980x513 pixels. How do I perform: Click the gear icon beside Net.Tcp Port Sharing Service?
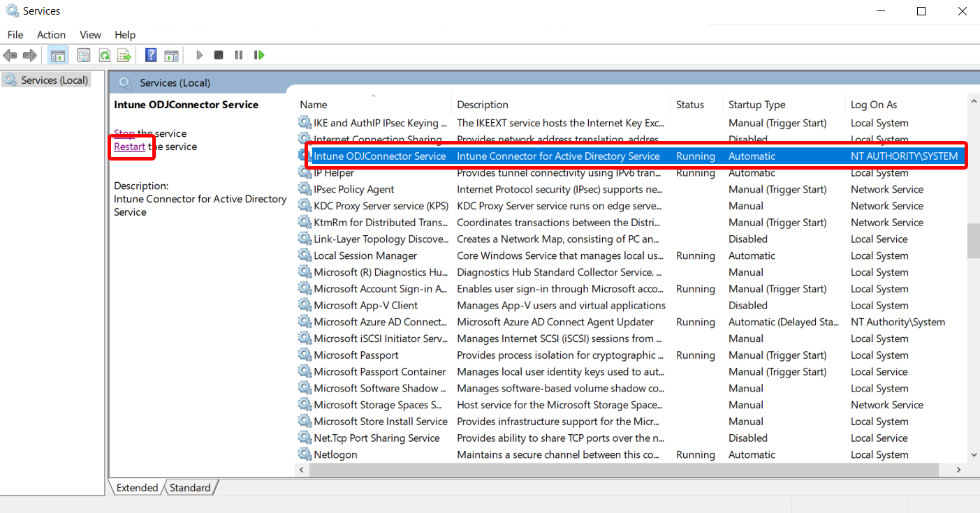[305, 438]
